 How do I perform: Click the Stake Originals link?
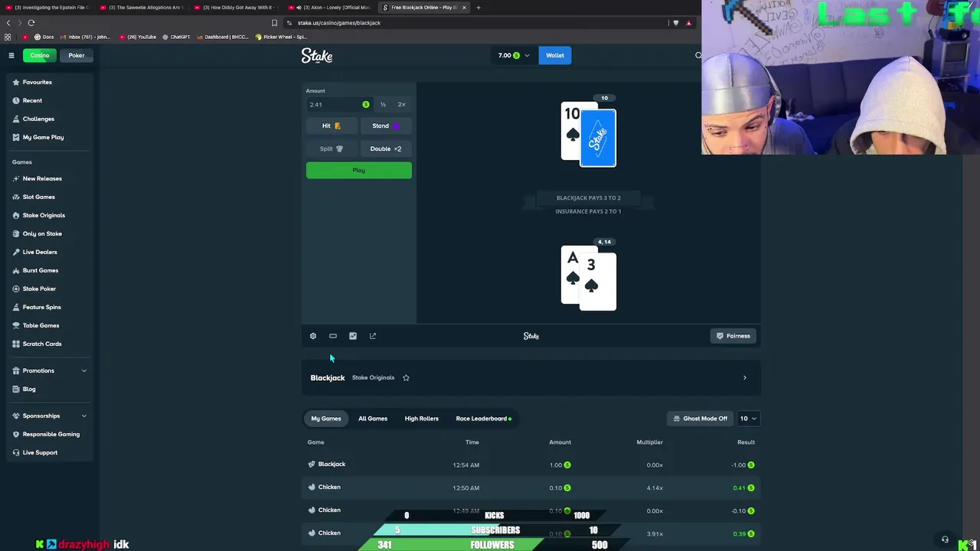click(373, 377)
